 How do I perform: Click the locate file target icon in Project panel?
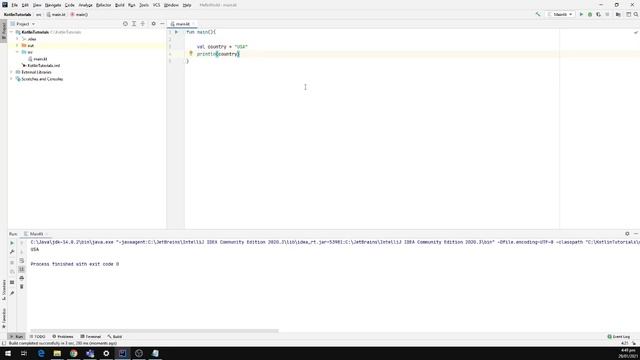tap(125, 24)
